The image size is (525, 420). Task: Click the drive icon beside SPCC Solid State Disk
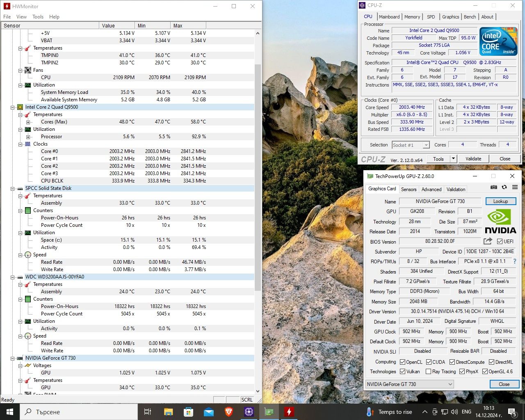(20, 188)
